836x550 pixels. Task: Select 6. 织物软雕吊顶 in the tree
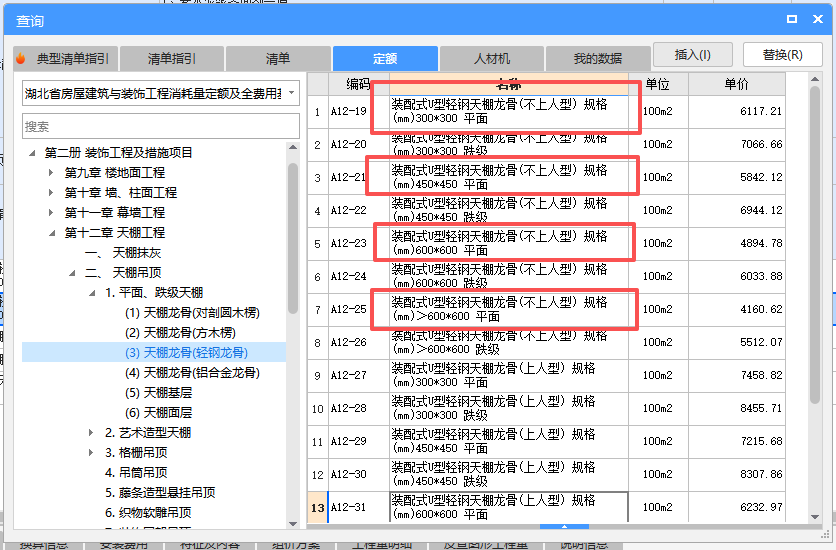148,513
